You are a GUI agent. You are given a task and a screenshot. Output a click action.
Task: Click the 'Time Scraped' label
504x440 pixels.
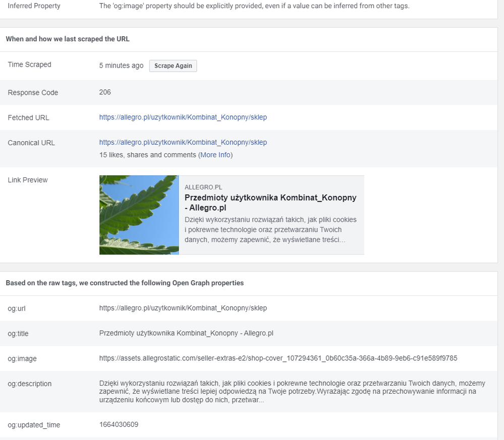tap(30, 65)
